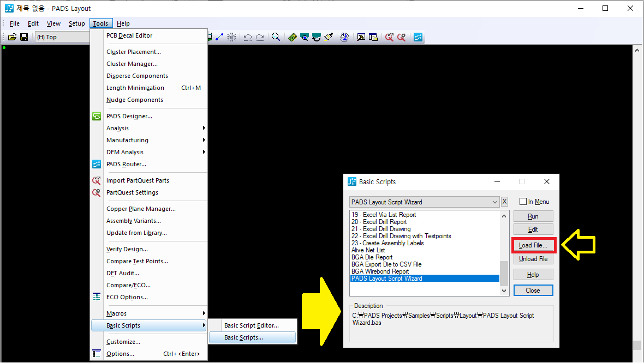
Task: Choose Customize... menu entry
Action: 148,342
